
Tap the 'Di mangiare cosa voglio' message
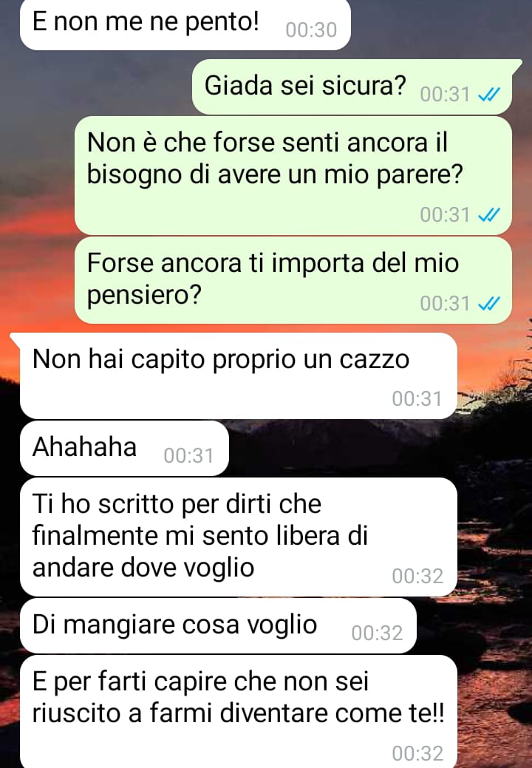tap(218, 625)
